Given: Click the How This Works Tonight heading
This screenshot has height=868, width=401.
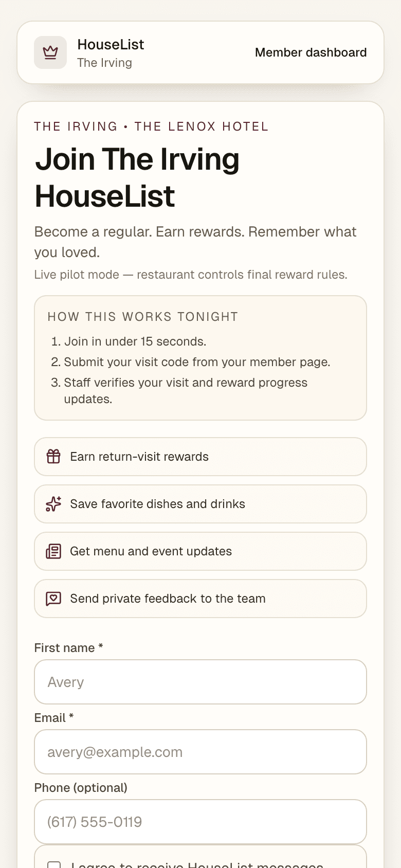Looking at the screenshot, I should coord(143,317).
